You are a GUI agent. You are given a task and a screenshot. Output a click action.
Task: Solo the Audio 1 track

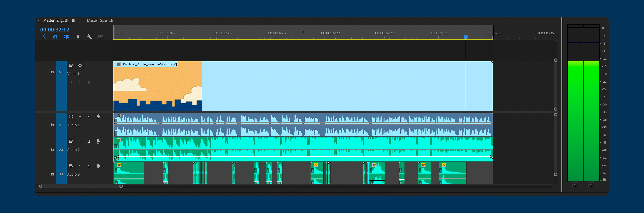click(89, 117)
